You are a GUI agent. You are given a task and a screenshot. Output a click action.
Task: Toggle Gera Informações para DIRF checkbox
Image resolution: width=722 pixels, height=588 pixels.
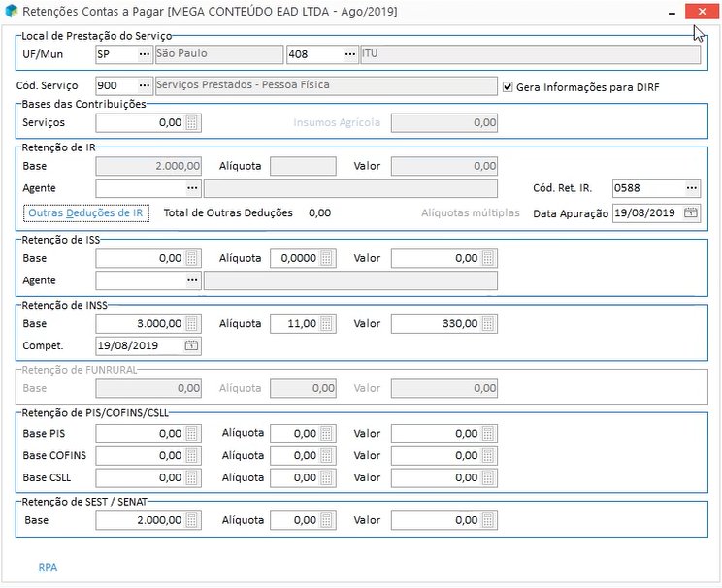(x=508, y=86)
